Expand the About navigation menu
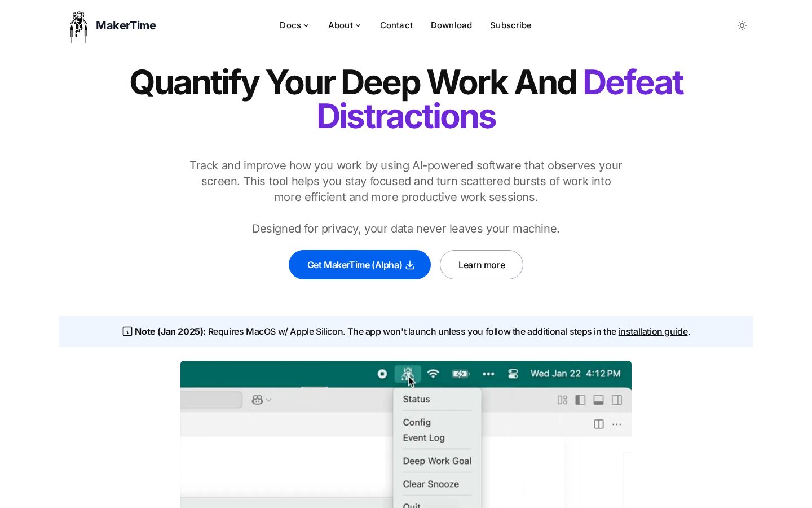The image size is (812, 508). point(345,25)
